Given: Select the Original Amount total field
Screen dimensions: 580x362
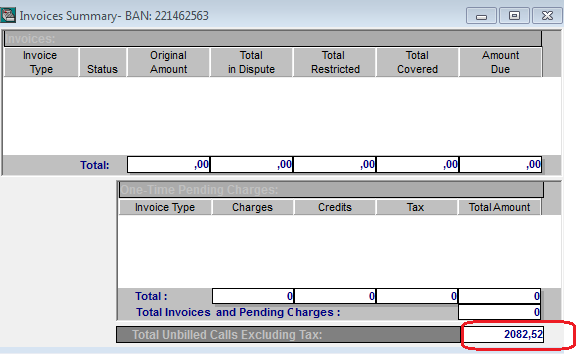Looking at the screenshot, I should pyautogui.click(x=169, y=165).
